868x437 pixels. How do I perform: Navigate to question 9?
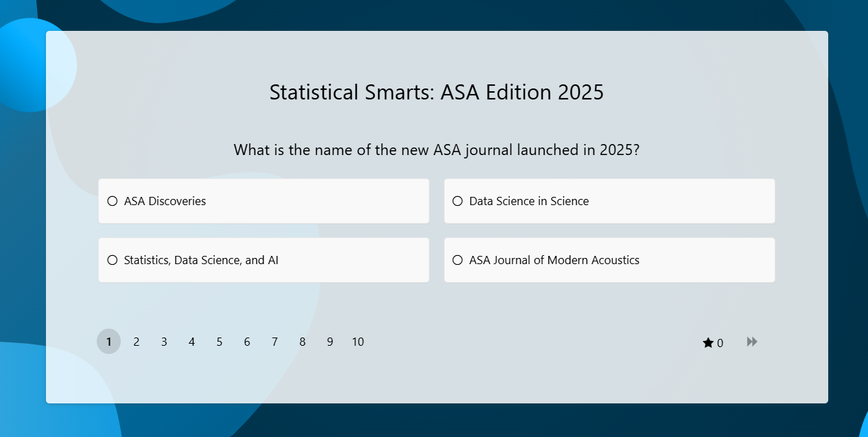click(330, 342)
